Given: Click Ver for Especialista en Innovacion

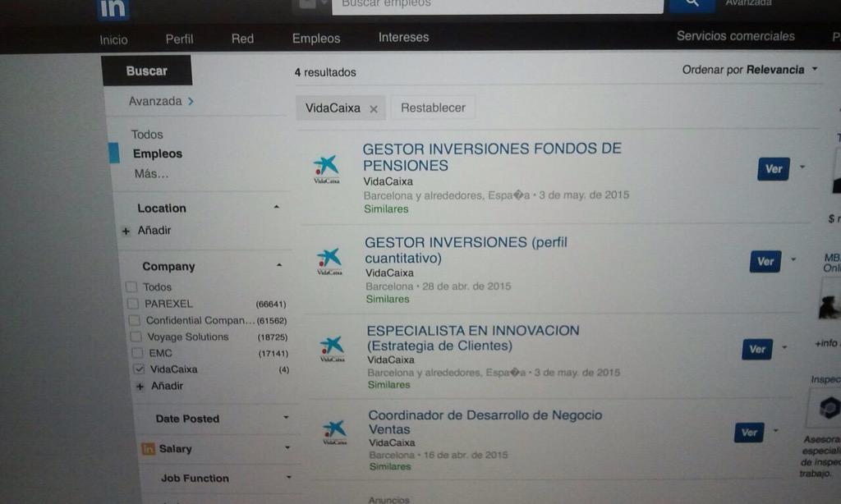Looking at the screenshot, I should tap(757, 349).
